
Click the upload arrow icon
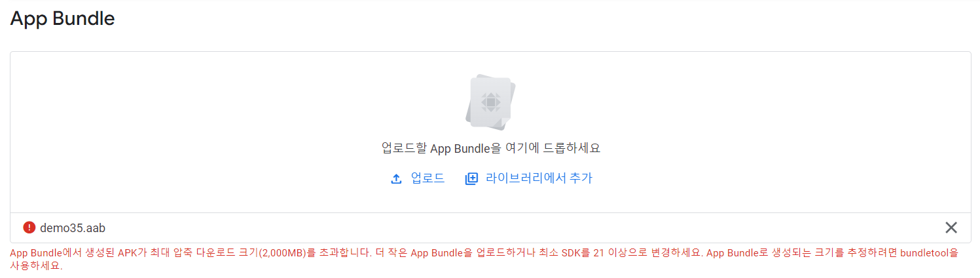pyautogui.click(x=396, y=178)
